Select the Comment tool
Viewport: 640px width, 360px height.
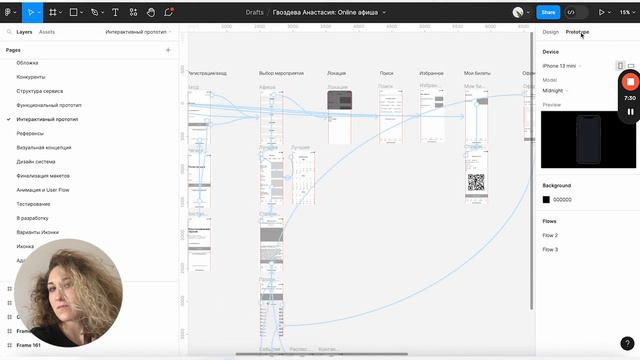169,12
